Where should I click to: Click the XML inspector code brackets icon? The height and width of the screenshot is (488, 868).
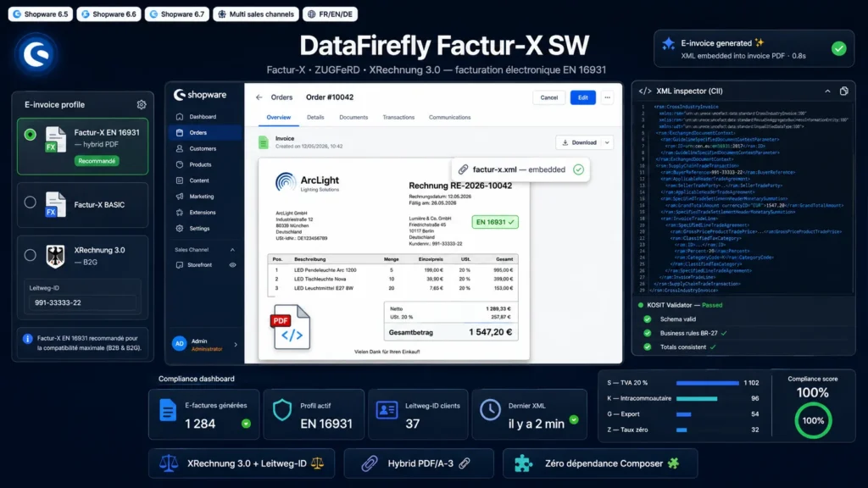[645, 91]
